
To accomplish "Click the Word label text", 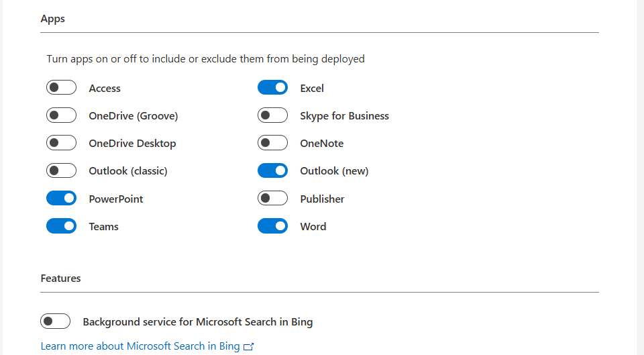I will [313, 227].
